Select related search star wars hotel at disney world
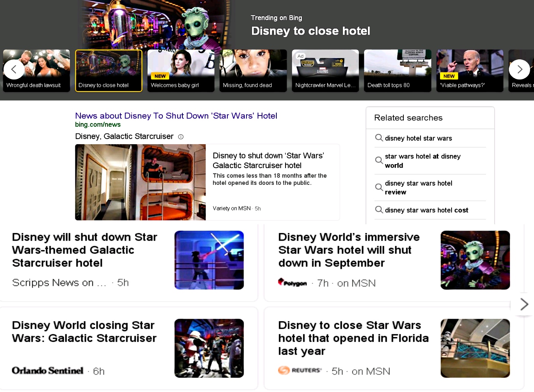This screenshot has width=534, height=392. pos(423,161)
